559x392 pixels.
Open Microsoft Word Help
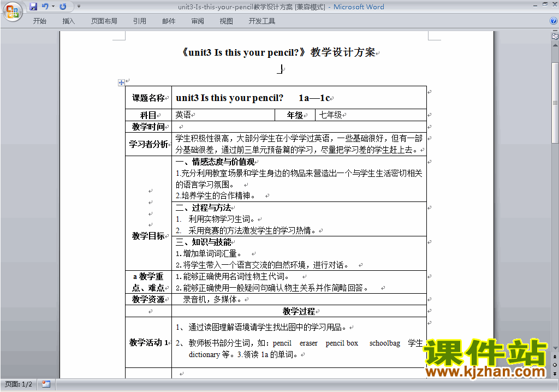(554, 21)
